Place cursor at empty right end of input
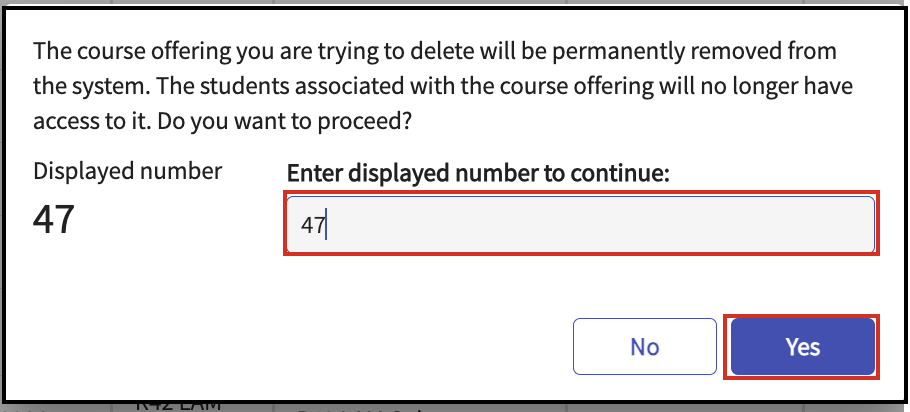This screenshot has height=412, width=910. click(x=800, y=225)
